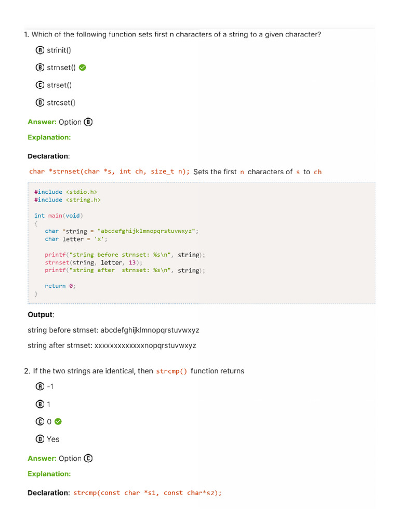This screenshot has width=399, height=532.
Task: Click the strcmp declaration code line
Action: click(148, 493)
